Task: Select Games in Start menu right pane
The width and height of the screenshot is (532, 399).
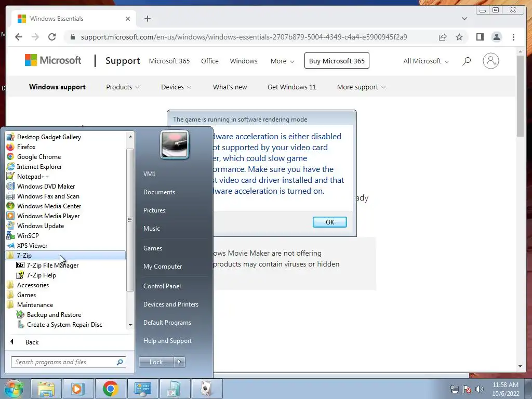Action: [x=152, y=248]
